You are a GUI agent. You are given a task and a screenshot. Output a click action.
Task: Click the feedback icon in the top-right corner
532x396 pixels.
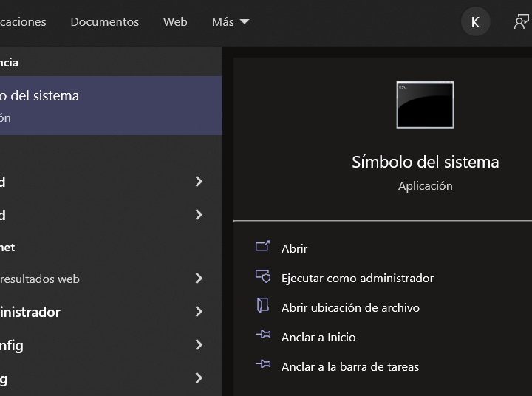(522, 22)
